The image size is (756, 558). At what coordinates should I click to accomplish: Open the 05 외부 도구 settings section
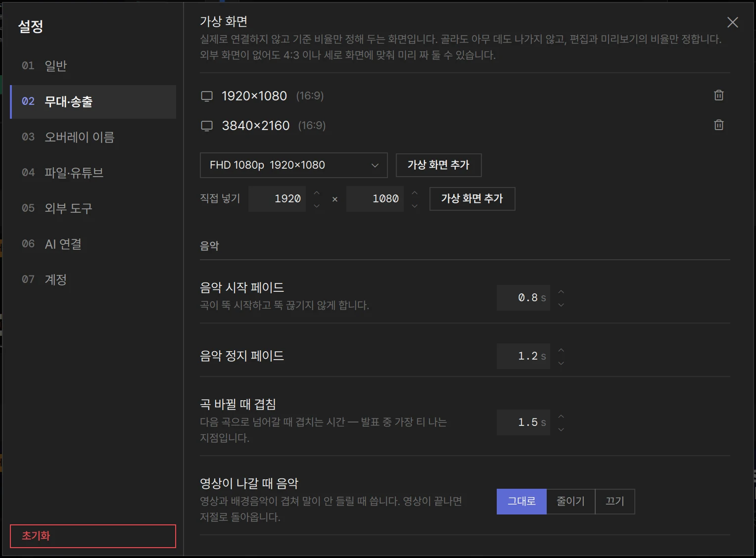coord(93,208)
